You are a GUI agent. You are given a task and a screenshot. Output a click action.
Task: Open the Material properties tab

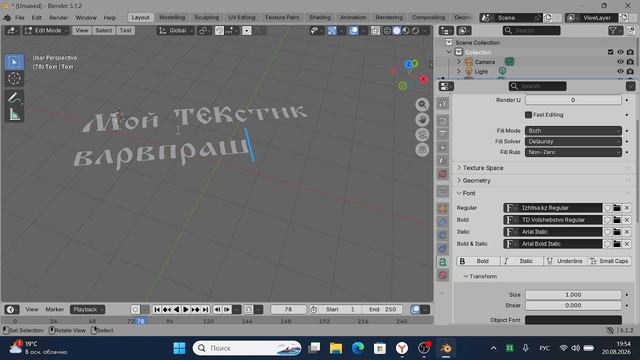tap(443, 276)
